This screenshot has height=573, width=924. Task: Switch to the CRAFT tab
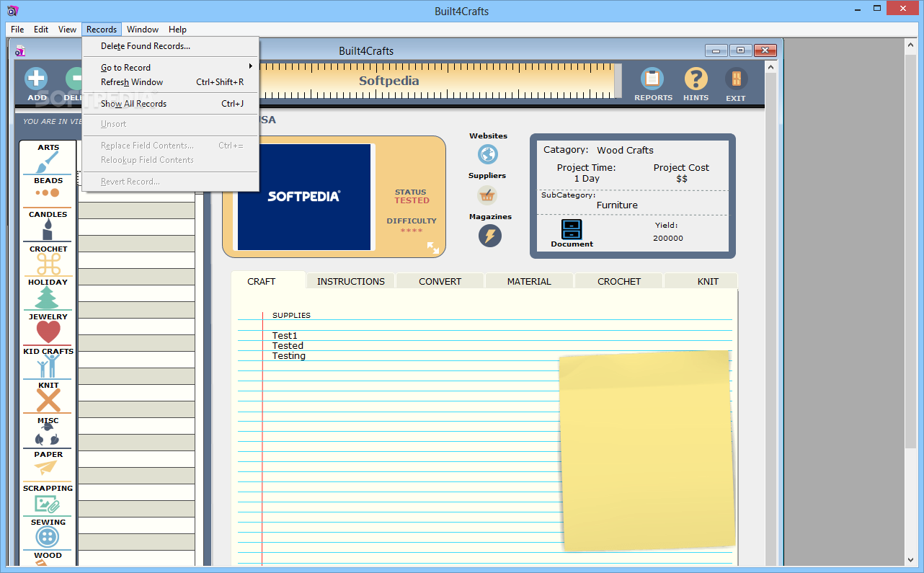click(262, 281)
